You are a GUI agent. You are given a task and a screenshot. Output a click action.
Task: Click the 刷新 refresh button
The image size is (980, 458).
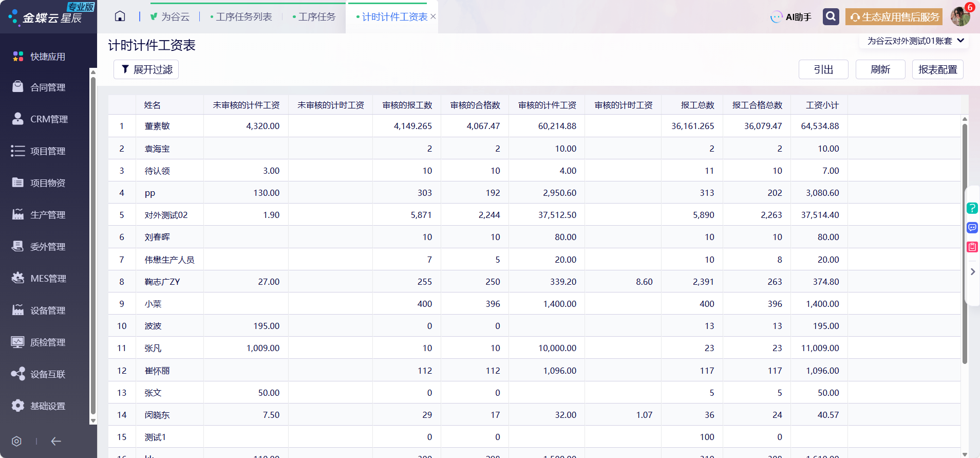pos(880,69)
